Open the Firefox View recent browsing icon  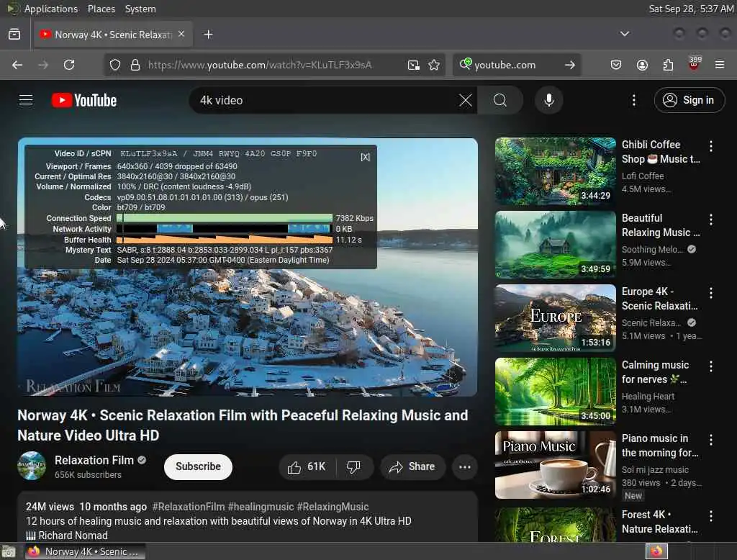pyautogui.click(x=14, y=35)
